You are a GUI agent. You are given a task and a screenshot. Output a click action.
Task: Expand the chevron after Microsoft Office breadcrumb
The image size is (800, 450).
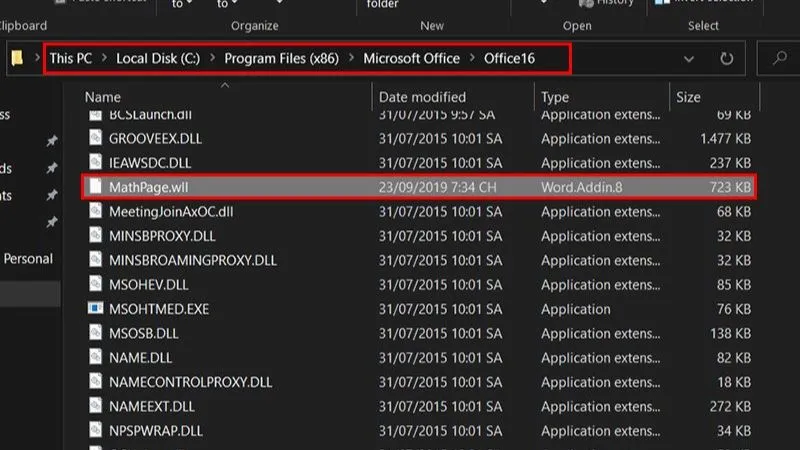tap(471, 59)
